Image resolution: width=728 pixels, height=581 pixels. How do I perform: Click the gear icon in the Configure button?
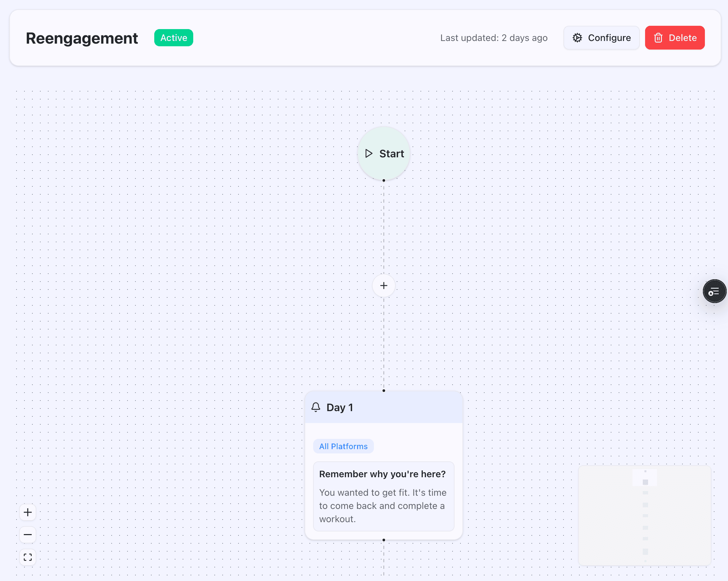(x=577, y=37)
